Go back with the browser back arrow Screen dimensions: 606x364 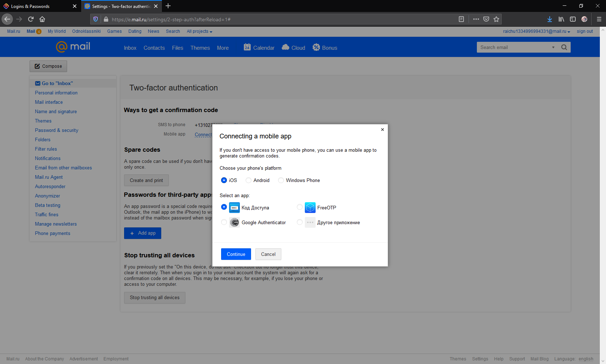pos(7,19)
